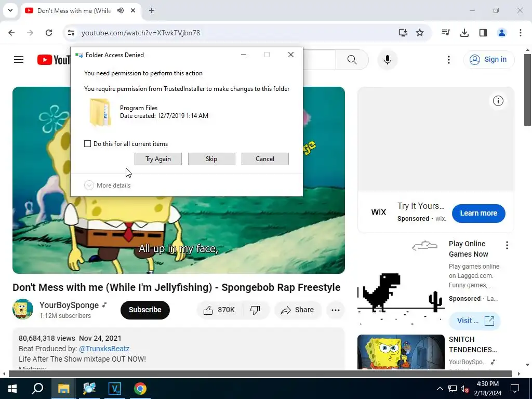Switch to Chrome from the taskbar
Image resolution: width=532 pixels, height=399 pixels.
click(x=140, y=389)
